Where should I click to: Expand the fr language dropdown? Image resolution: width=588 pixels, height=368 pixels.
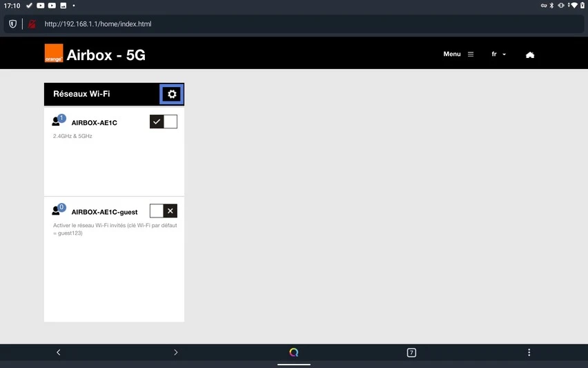tap(499, 55)
